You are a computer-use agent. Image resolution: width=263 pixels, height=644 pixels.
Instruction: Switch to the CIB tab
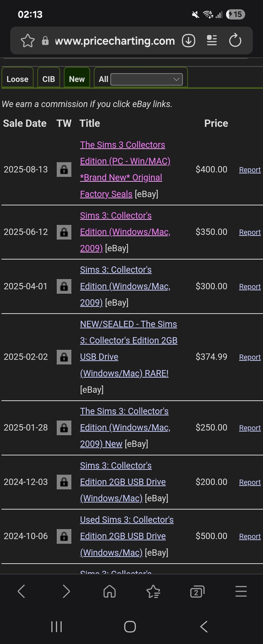(48, 79)
